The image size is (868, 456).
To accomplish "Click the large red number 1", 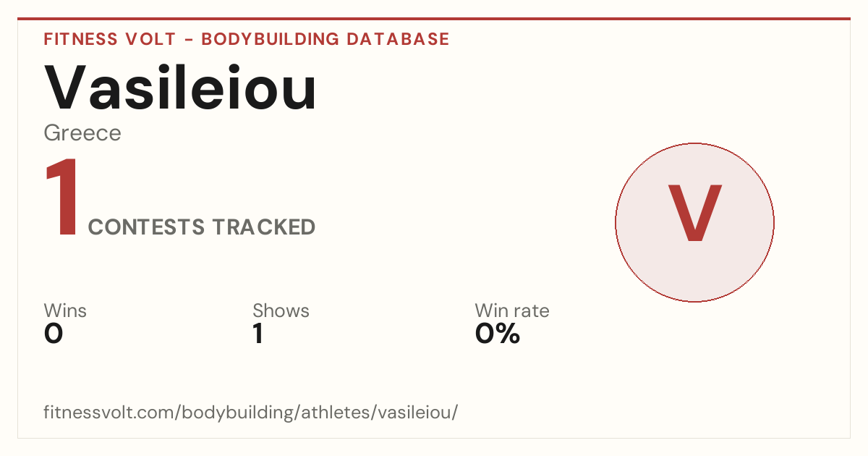I will [x=61, y=198].
